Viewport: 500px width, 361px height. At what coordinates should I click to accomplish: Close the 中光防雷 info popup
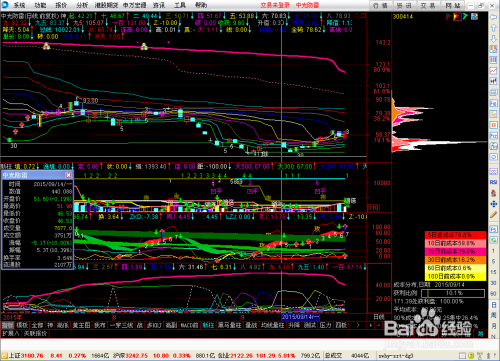(x=68, y=175)
